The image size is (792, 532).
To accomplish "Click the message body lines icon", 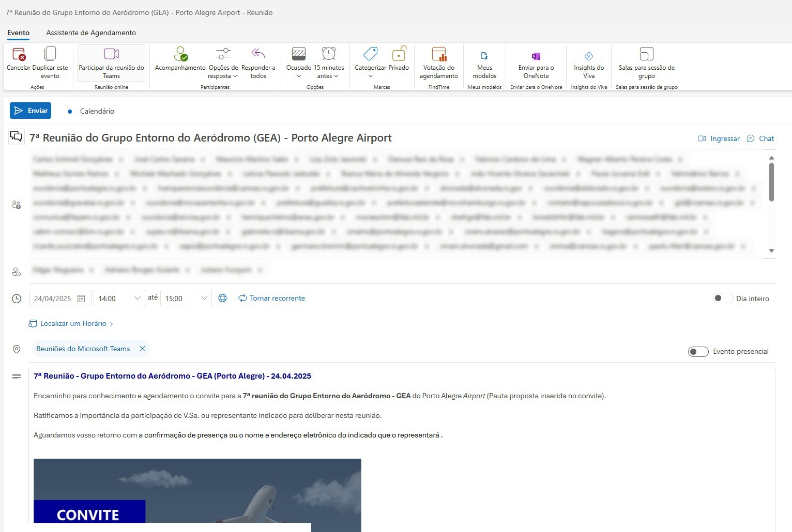I will click(17, 377).
